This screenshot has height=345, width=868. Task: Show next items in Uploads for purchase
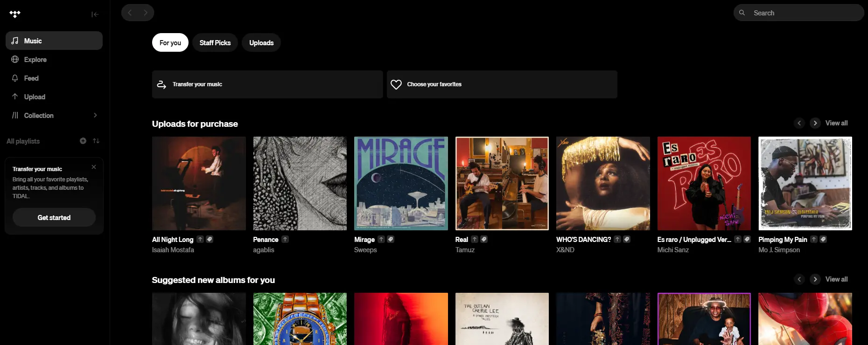coord(815,123)
